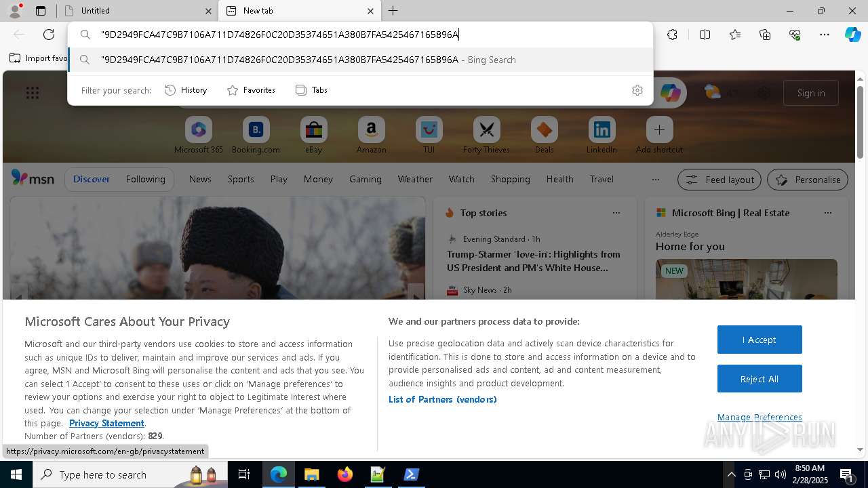Open the browser profile icon
This screenshot has height=488, width=868.
pos(14,11)
